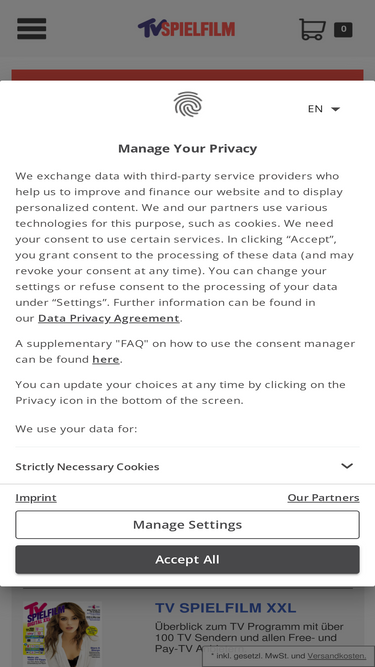
Task: Click the TV Spielfilm logo
Action: pos(186,28)
